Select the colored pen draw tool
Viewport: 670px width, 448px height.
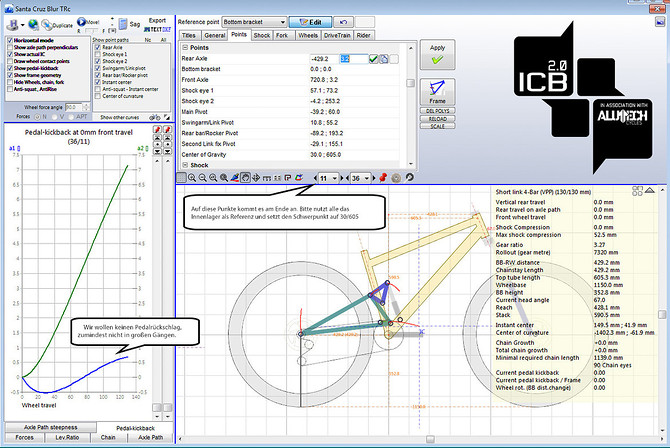[x=235, y=178]
